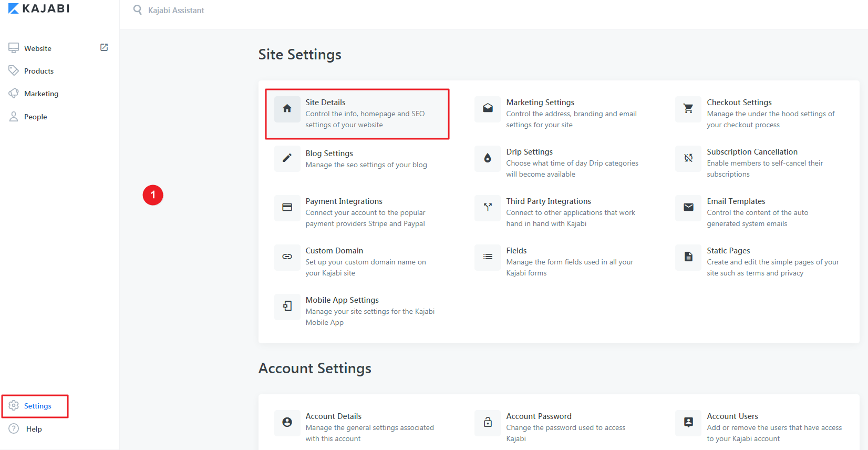
Task: Focus the Kajabi Assistant search field
Action: 176,11
